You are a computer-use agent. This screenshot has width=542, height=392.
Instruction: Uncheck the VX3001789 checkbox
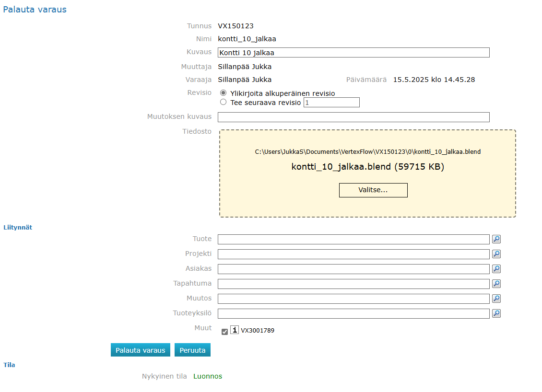click(224, 332)
